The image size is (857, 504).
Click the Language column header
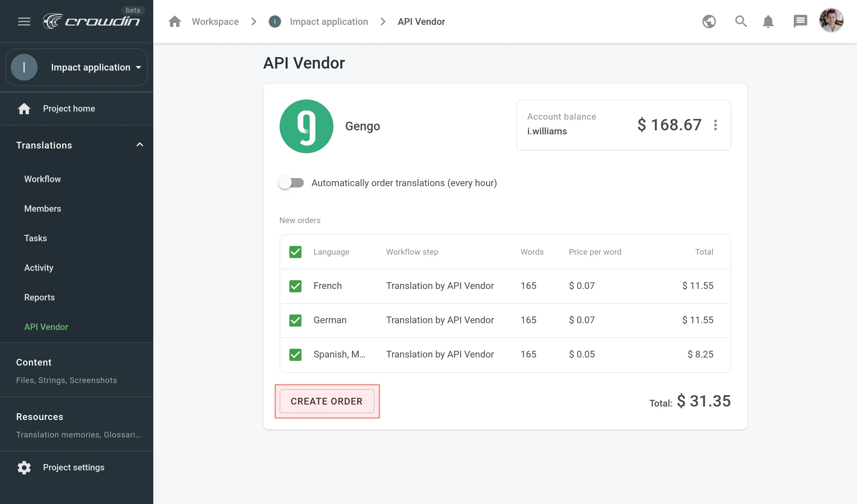click(331, 252)
